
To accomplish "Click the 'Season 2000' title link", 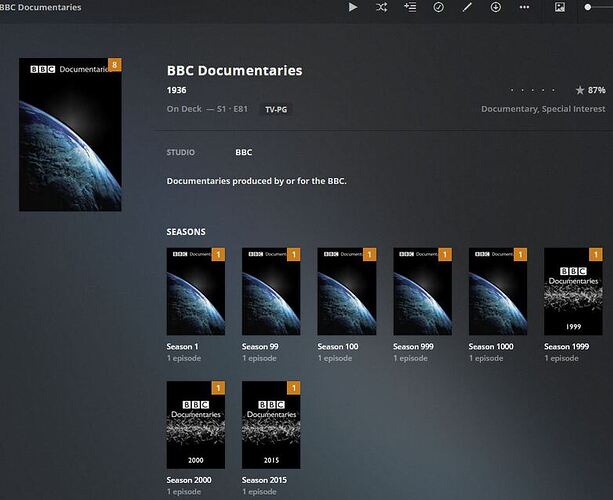I will click(189, 480).
